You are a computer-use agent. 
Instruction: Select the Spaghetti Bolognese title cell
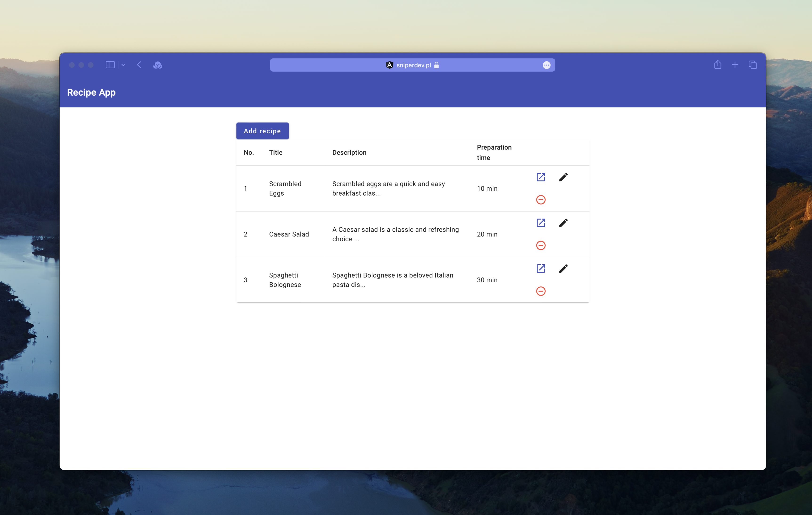pos(285,280)
